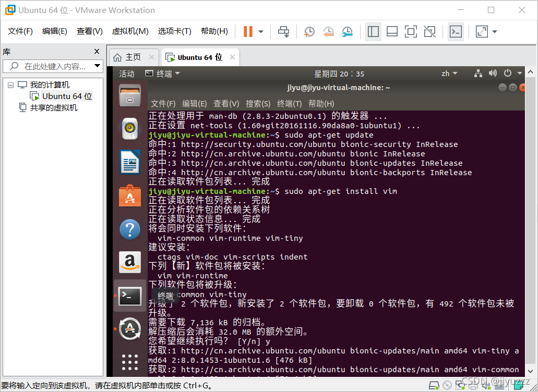This screenshot has height=392, width=538.
Task: Open the clock 星期四 20:35 panel
Action: [x=339, y=73]
